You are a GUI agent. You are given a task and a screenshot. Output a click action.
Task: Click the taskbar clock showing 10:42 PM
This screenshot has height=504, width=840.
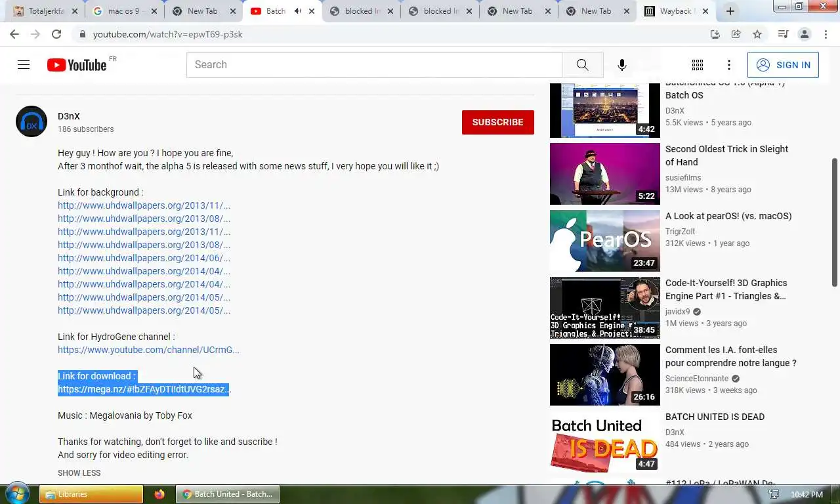click(x=807, y=495)
